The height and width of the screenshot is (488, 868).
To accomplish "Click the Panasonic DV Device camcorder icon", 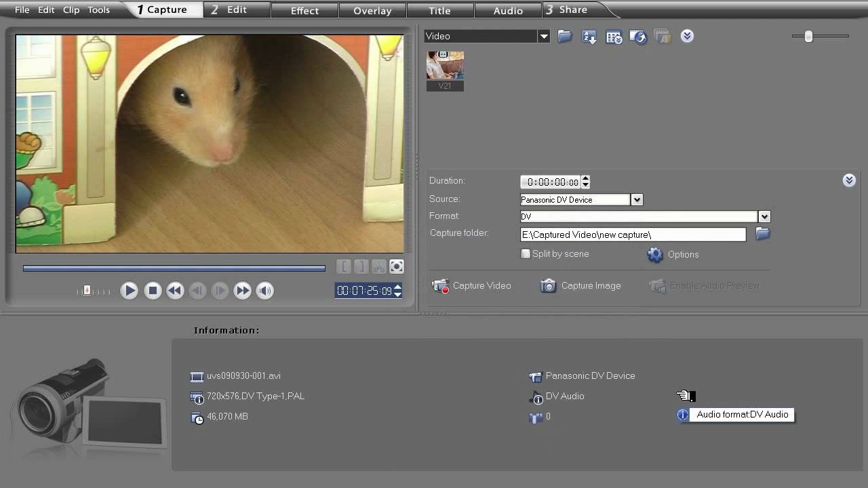I will pos(536,377).
